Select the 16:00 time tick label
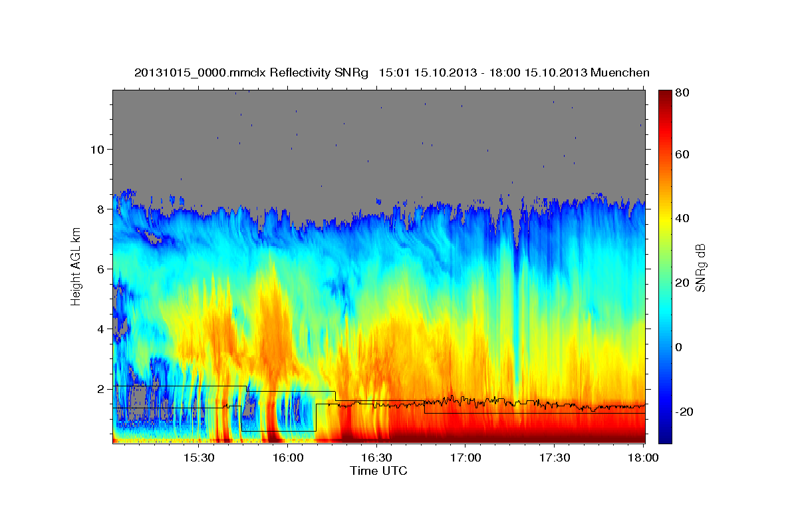 [x=288, y=458]
